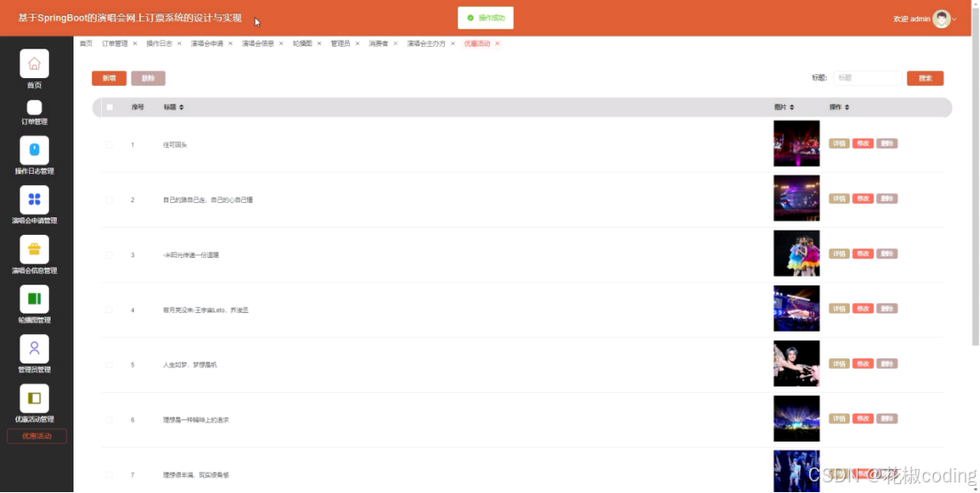This screenshot has height=493, width=980.
Task: Click the admin avatar picture
Action: 941,19
